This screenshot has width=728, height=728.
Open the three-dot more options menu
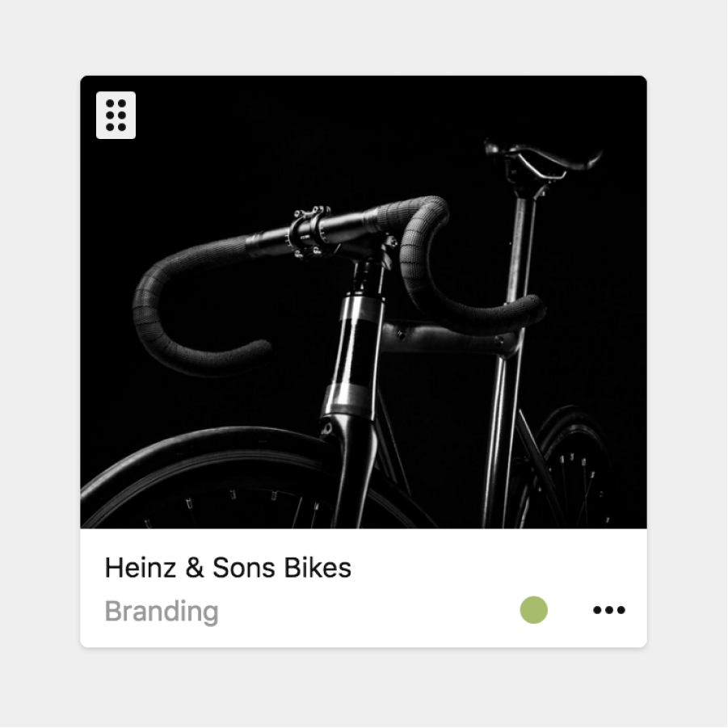(x=608, y=609)
